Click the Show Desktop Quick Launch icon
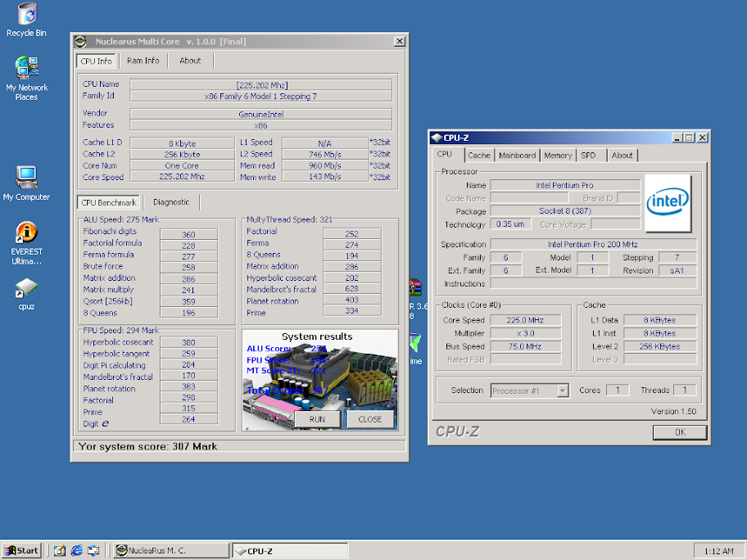The height and width of the screenshot is (560, 747). [x=59, y=550]
